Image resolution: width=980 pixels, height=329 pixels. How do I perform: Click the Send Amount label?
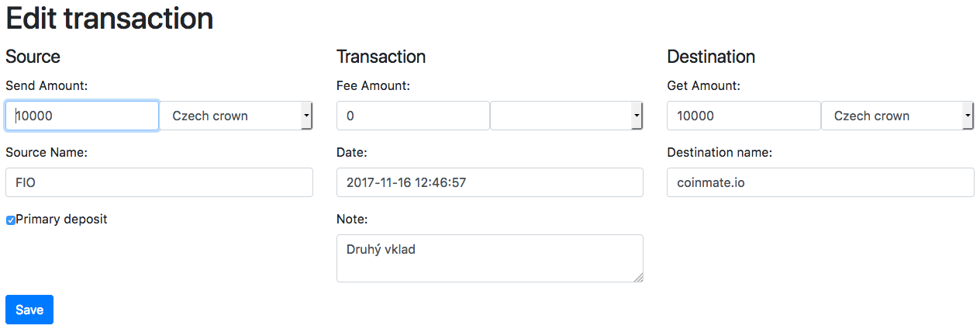pyautogui.click(x=47, y=85)
